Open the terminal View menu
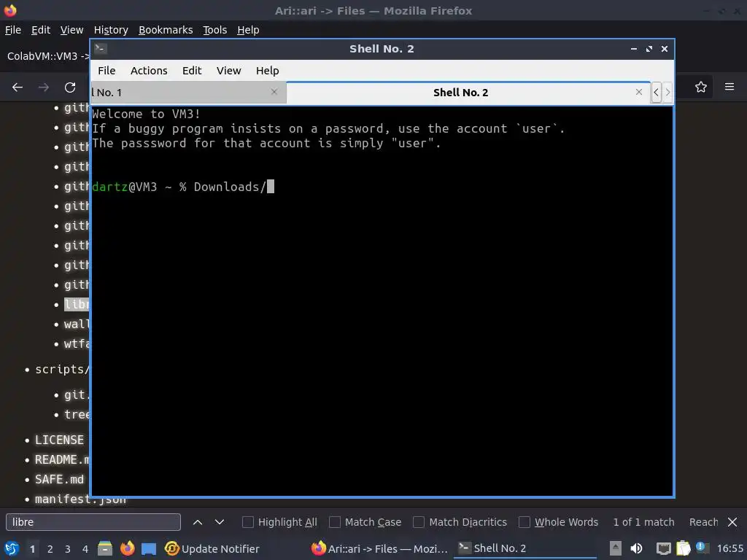 (x=228, y=71)
